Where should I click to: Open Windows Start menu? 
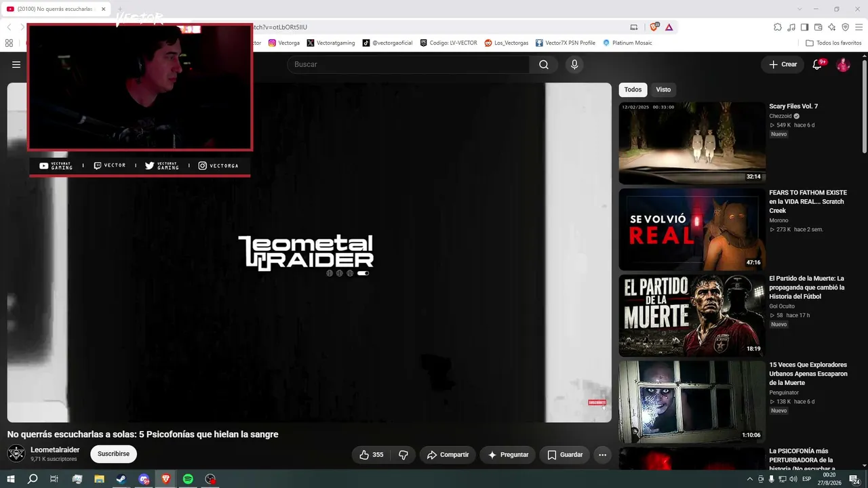(x=11, y=479)
